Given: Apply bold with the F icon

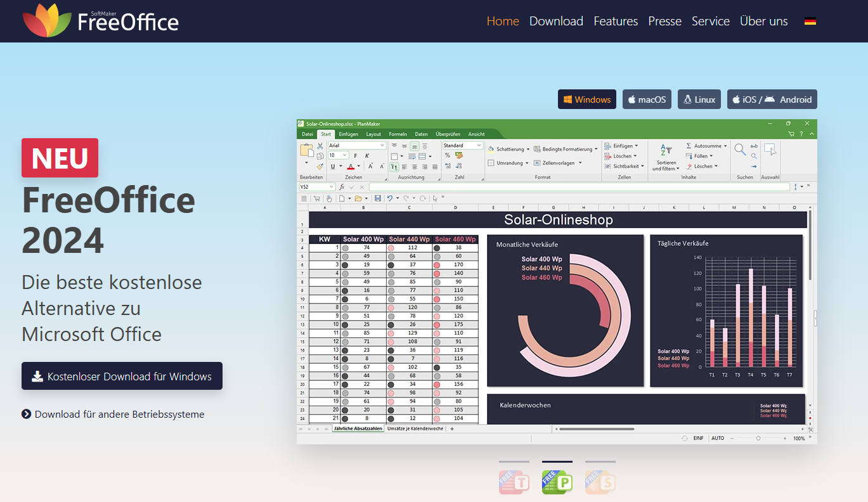Looking at the screenshot, I should [x=356, y=155].
